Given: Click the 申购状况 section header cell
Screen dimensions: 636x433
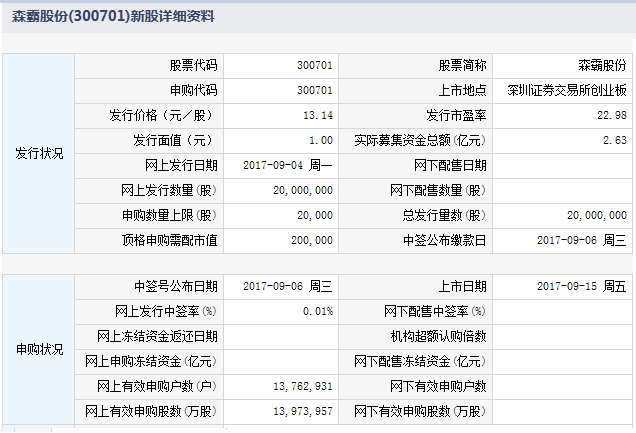Looking at the screenshot, I should coord(39,349).
